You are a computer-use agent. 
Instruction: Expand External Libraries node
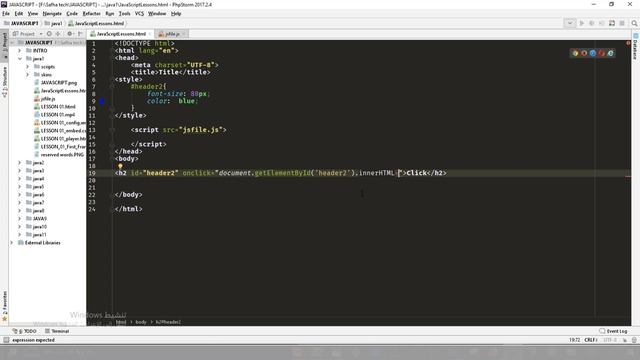[11, 243]
